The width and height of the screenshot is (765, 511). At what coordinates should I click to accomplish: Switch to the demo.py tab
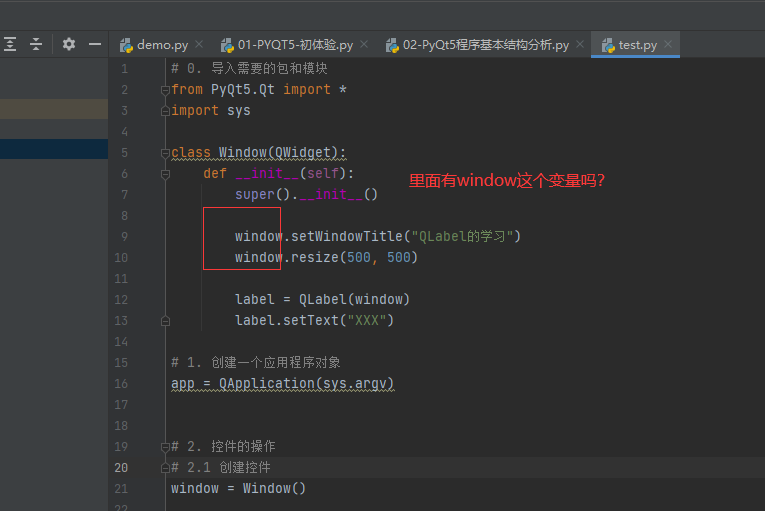coord(162,45)
